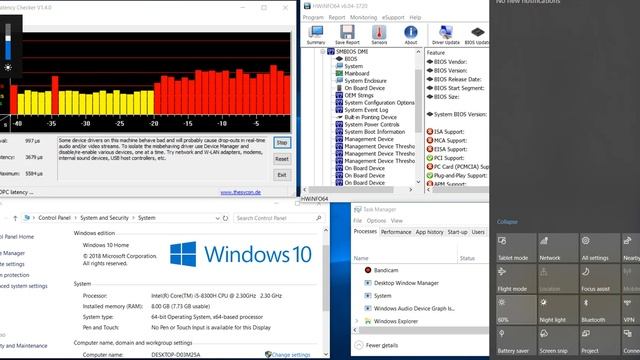Click the About icon in HWiNFO64
Viewport: 640px width, 360px height.
click(x=411, y=35)
